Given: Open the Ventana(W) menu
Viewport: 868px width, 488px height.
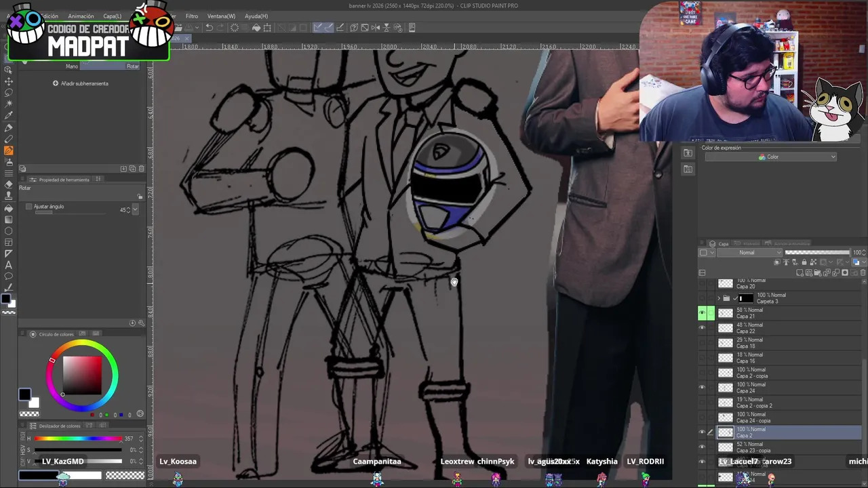Looking at the screenshot, I should coord(221,16).
